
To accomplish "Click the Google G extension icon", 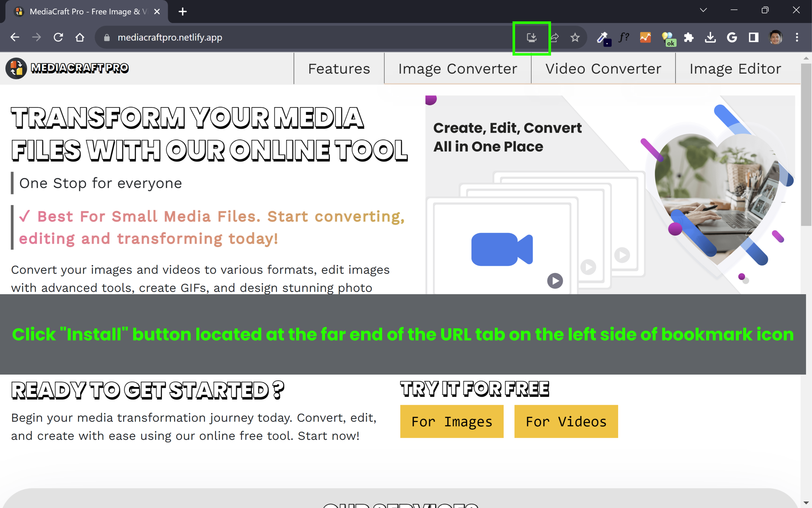I will pos(732,37).
